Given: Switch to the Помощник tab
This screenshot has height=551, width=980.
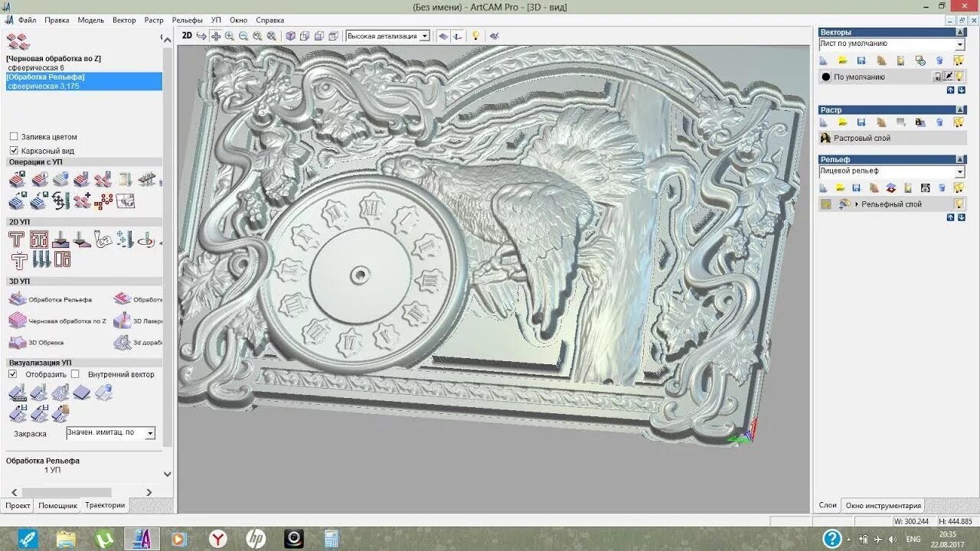Looking at the screenshot, I should click(x=58, y=506).
